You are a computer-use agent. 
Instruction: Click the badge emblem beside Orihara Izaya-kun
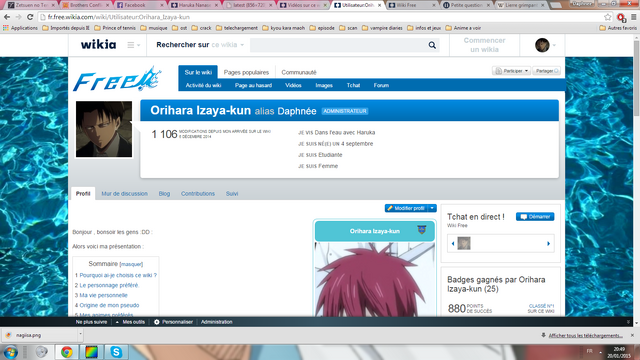pyautogui.click(x=422, y=230)
